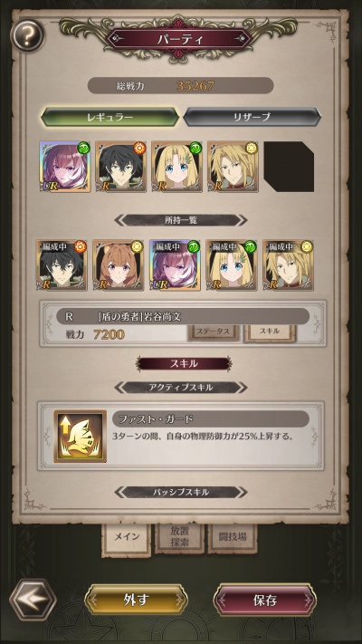Select the empty fifth party slot

289,167
